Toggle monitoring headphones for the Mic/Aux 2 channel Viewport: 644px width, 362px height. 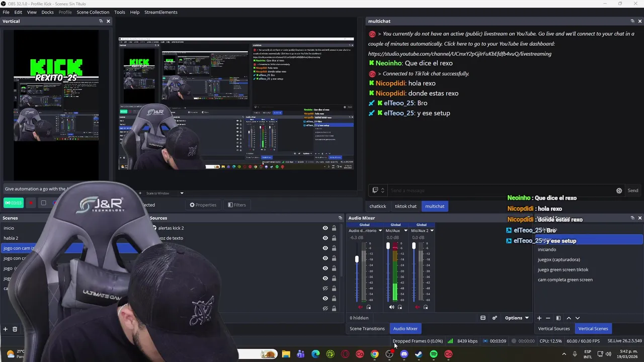click(x=426, y=307)
